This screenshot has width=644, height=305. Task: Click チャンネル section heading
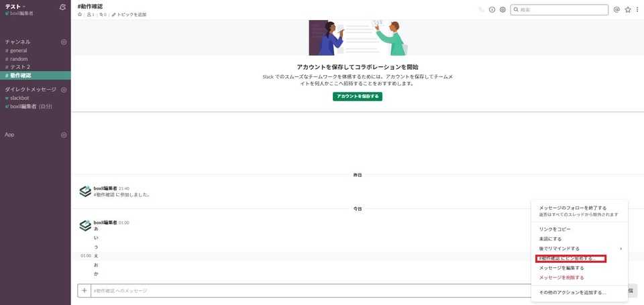17,42
